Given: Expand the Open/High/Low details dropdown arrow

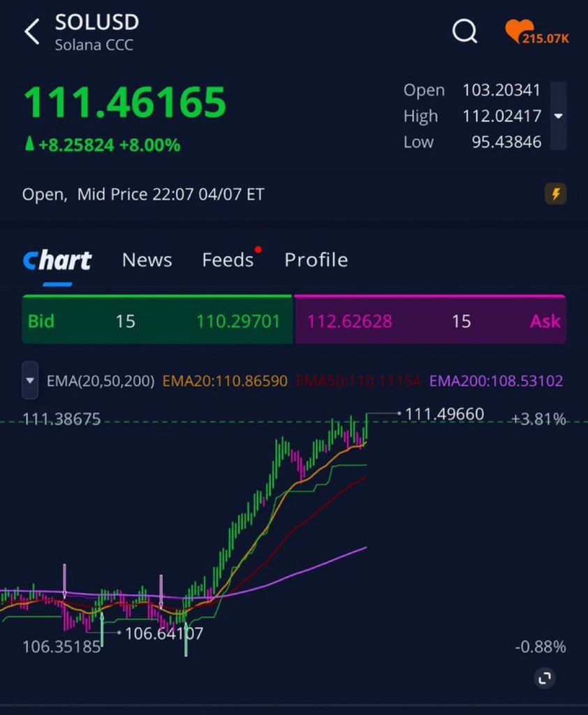Looking at the screenshot, I should click(559, 116).
